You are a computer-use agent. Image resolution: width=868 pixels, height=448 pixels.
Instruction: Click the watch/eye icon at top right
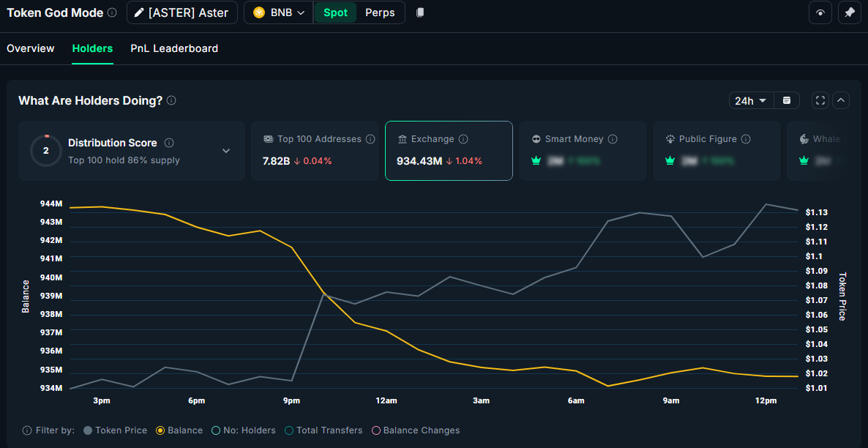(x=820, y=12)
